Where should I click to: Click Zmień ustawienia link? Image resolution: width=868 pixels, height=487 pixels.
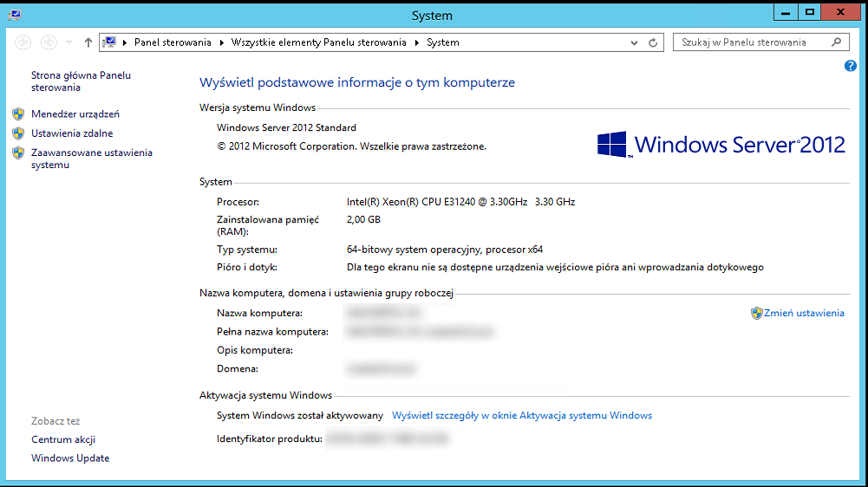804,313
